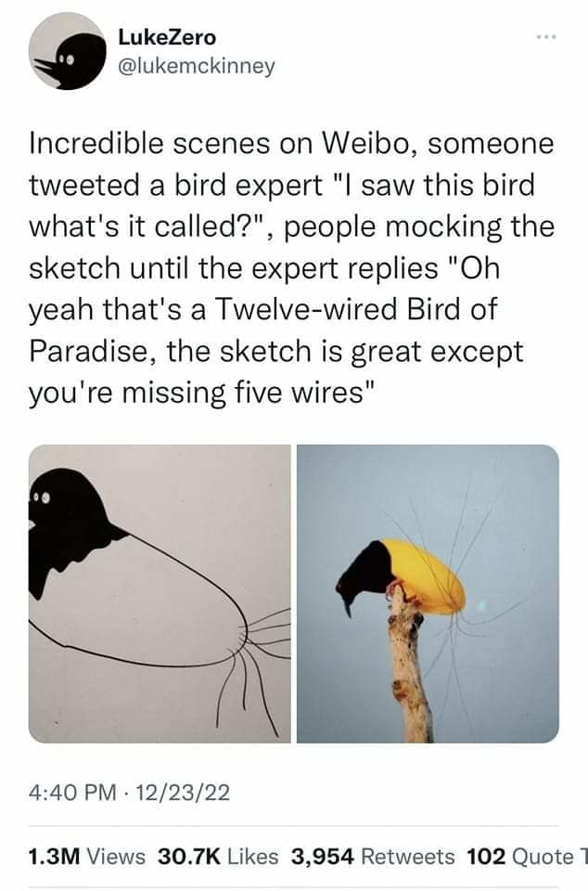Open the @lukemckinney handle link
Image resolution: width=588 pixels, height=891 pixels.
pos(197,67)
